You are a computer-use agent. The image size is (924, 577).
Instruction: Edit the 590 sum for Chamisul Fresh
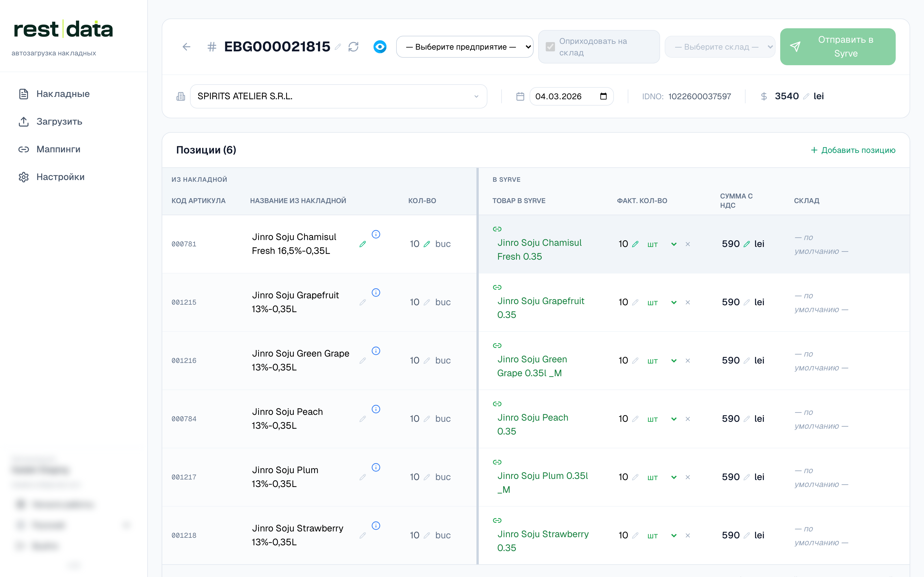tap(747, 244)
